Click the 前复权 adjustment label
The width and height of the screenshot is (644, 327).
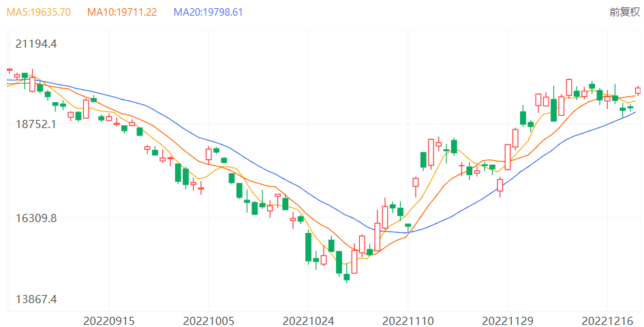625,12
